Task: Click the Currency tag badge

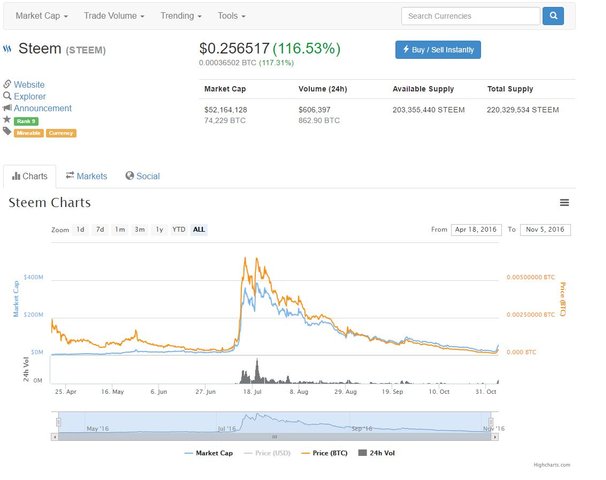Action: coord(61,133)
